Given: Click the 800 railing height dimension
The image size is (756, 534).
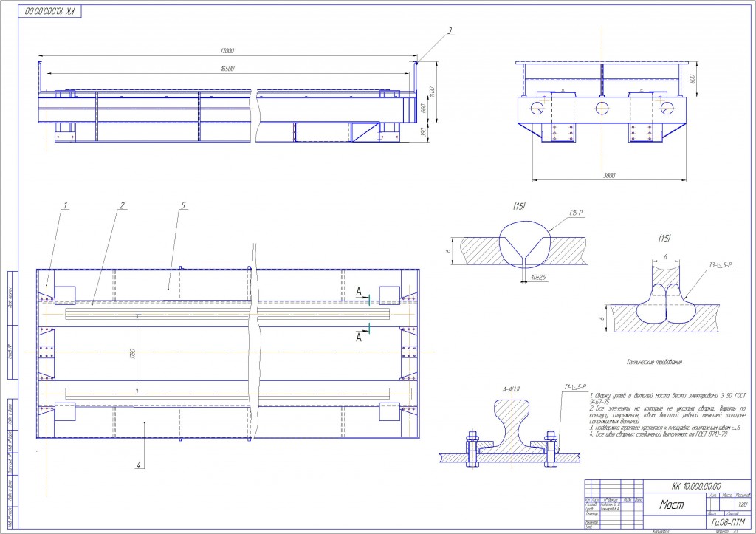Looking at the screenshot, I should [x=693, y=79].
